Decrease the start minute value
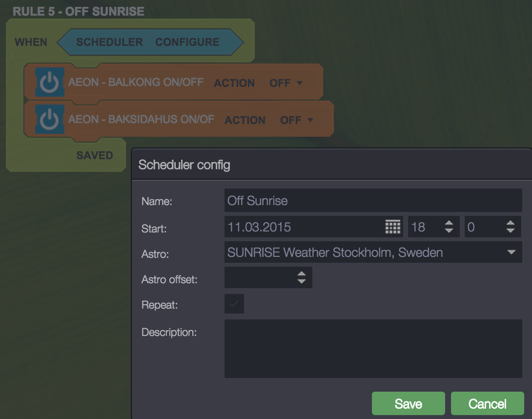This screenshot has height=419, width=532. pyautogui.click(x=511, y=231)
